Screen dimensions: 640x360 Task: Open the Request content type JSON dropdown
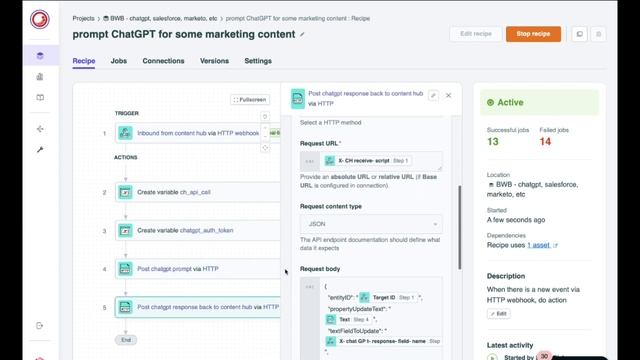(x=371, y=224)
